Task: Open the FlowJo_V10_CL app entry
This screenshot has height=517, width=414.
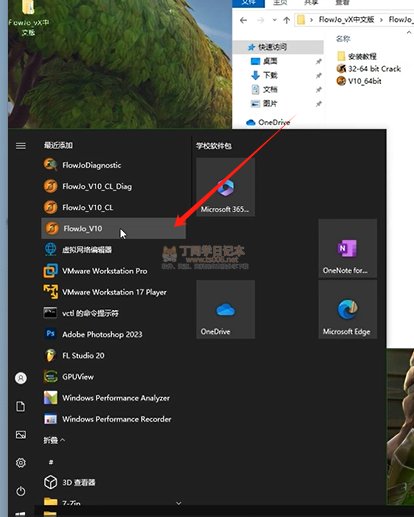Action: point(113,207)
